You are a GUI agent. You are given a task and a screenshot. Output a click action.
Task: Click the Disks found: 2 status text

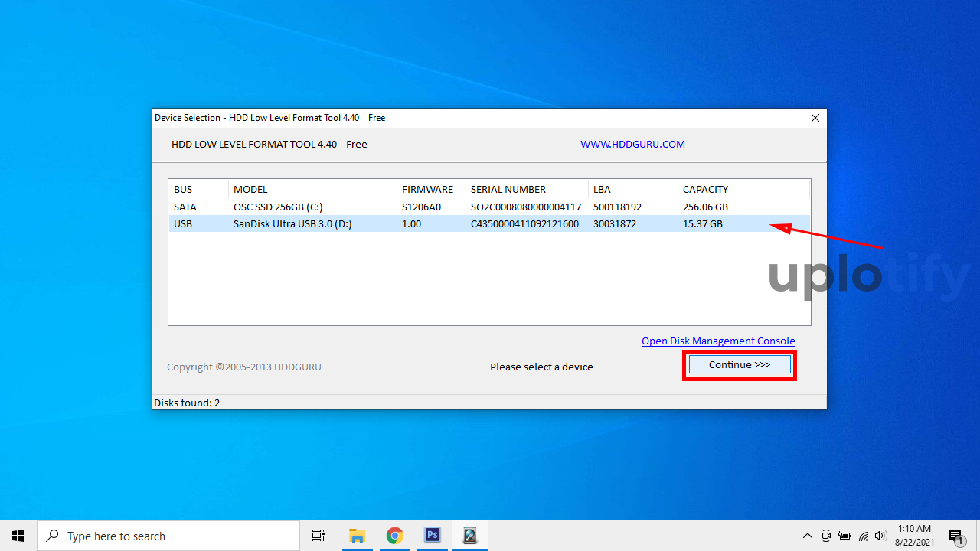click(187, 403)
